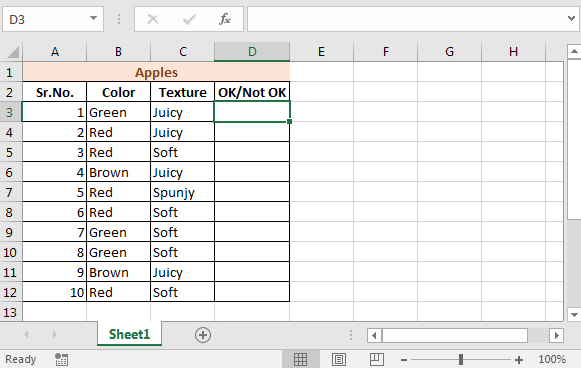Switch to Normal view icon
The width and height of the screenshot is (581, 368).
coord(300,359)
